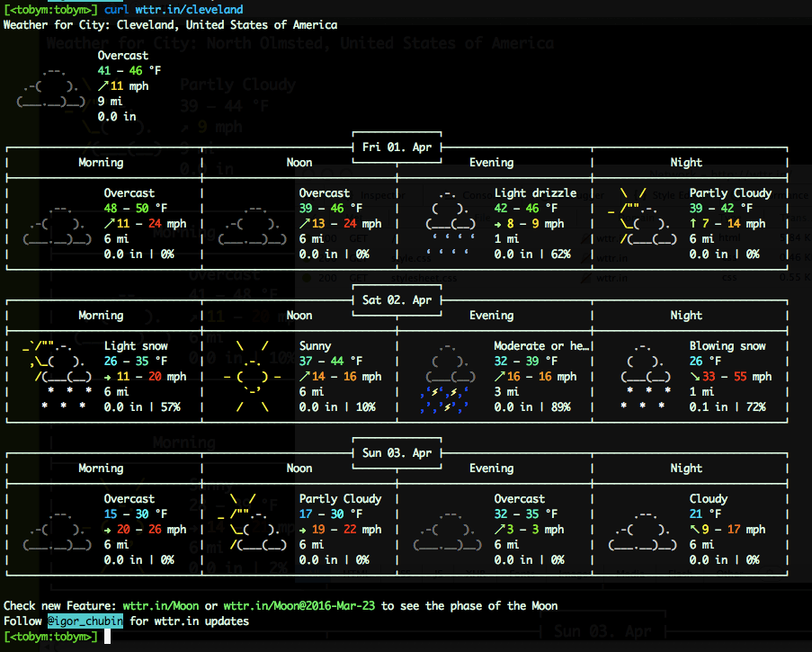Click Sunday morning wind 20 – 26 mph
Image resolution: width=812 pixels, height=652 pixels.
pos(145,530)
